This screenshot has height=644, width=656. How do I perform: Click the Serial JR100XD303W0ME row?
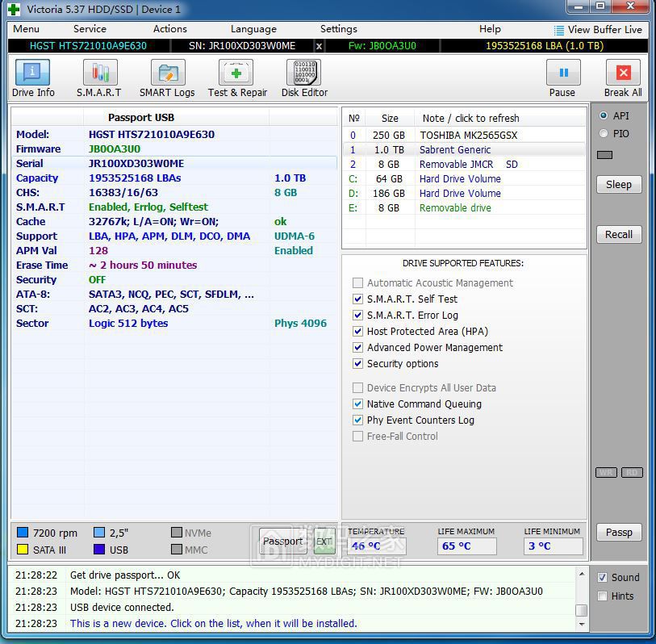(x=174, y=163)
